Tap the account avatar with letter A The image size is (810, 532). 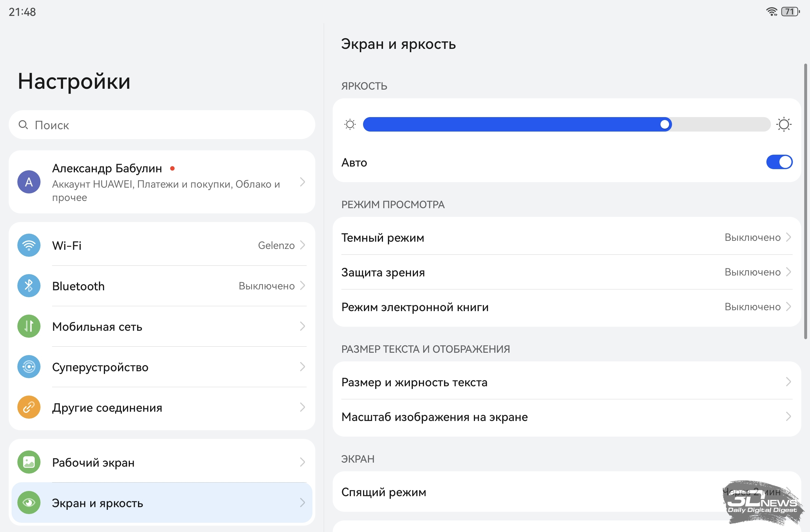[x=29, y=182]
